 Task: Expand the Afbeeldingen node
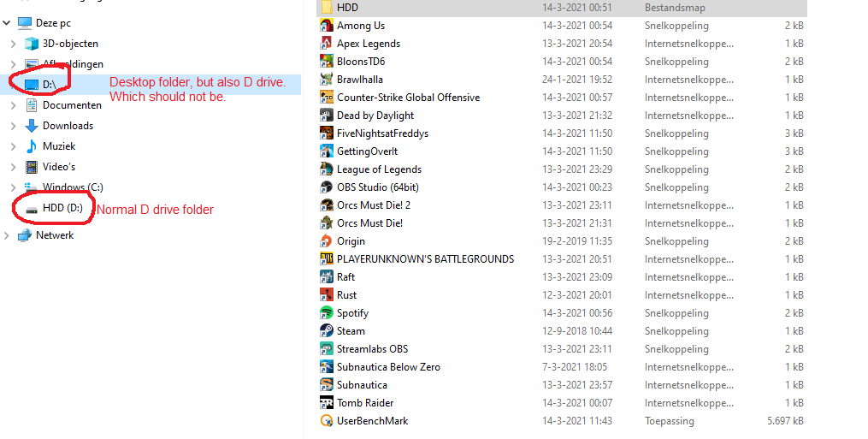(x=14, y=63)
